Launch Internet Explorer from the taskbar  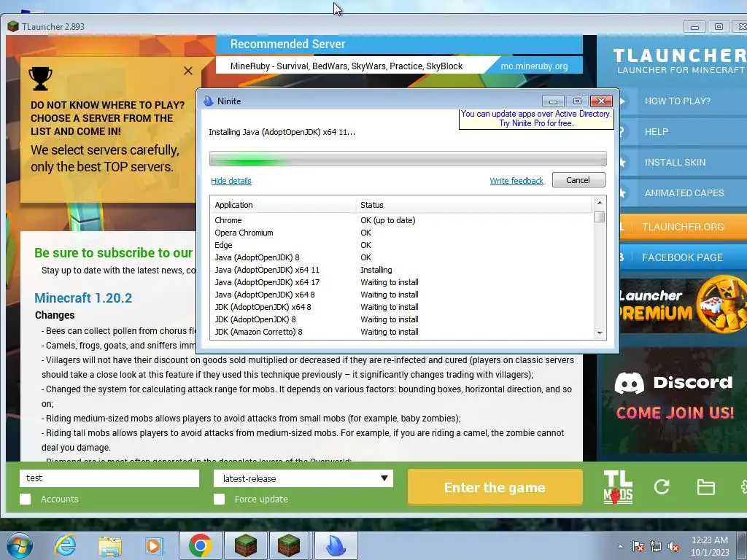pos(65,545)
